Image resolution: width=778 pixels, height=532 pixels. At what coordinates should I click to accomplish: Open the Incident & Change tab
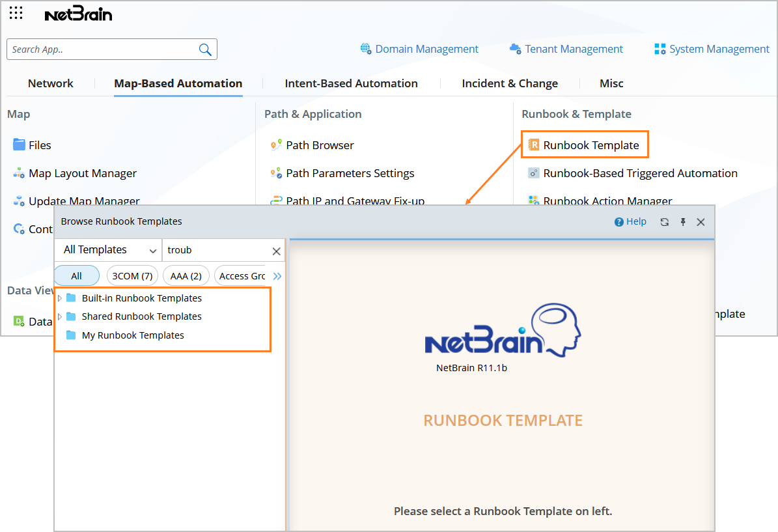click(510, 83)
